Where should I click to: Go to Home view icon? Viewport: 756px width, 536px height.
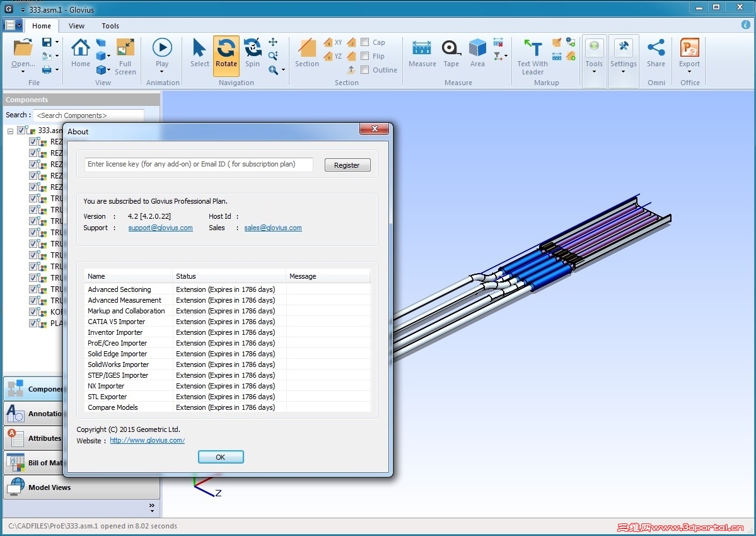tap(81, 48)
